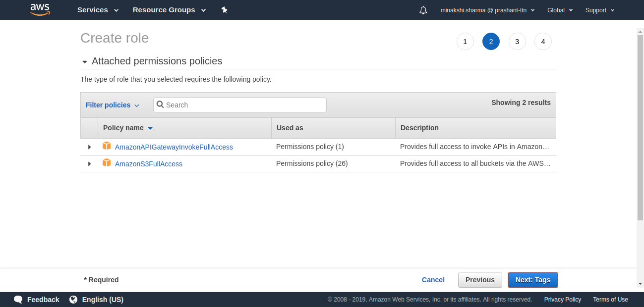Open the minakshi.sharma account menu

(x=487, y=10)
